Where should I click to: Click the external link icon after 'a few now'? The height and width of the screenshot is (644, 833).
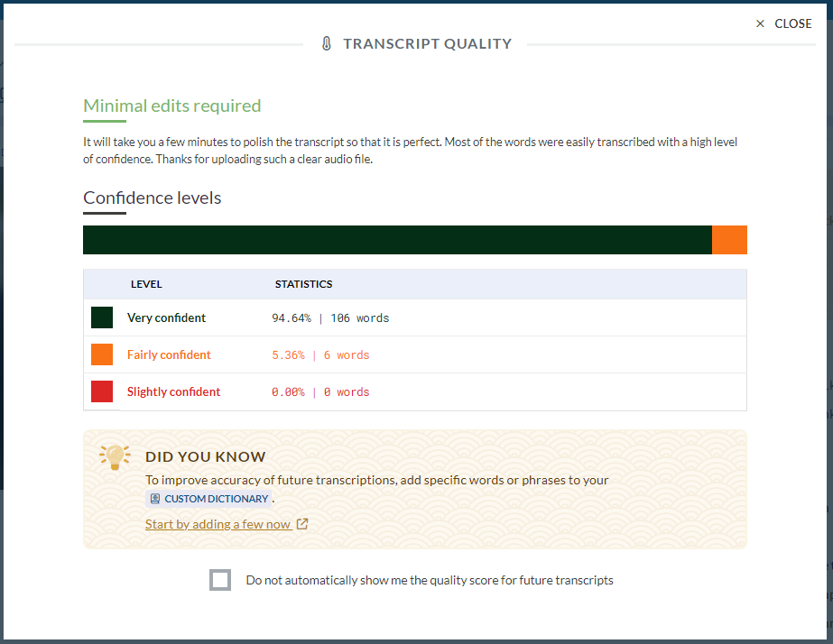click(x=302, y=524)
